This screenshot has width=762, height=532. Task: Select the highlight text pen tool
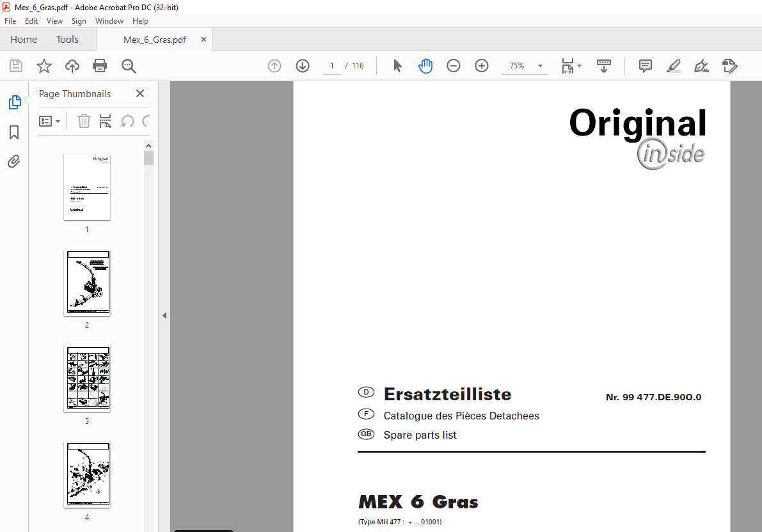coord(674,66)
